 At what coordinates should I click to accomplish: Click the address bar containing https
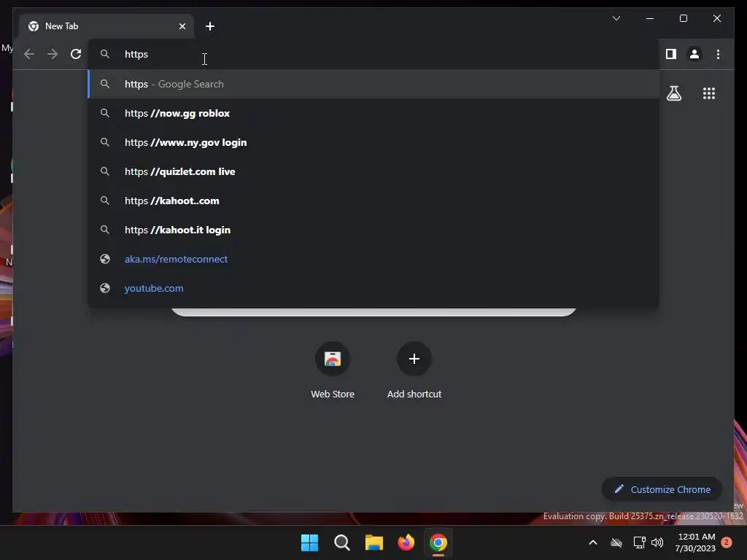tap(373, 54)
